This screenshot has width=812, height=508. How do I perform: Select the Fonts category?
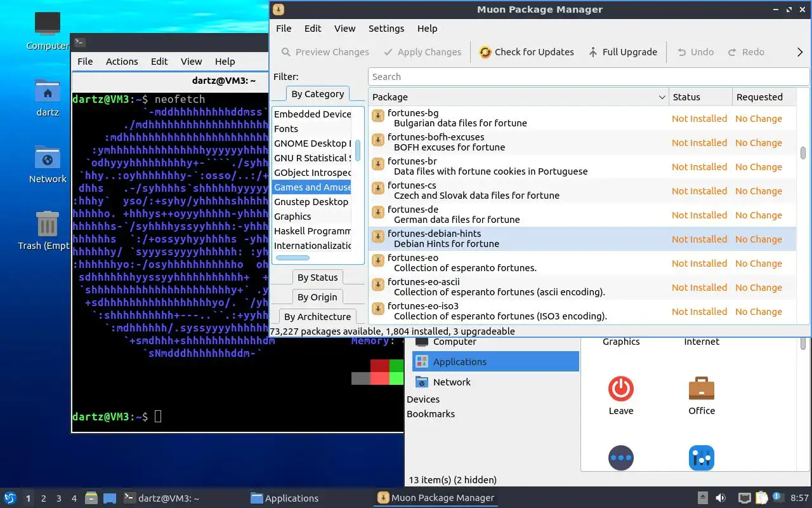[312, 129]
